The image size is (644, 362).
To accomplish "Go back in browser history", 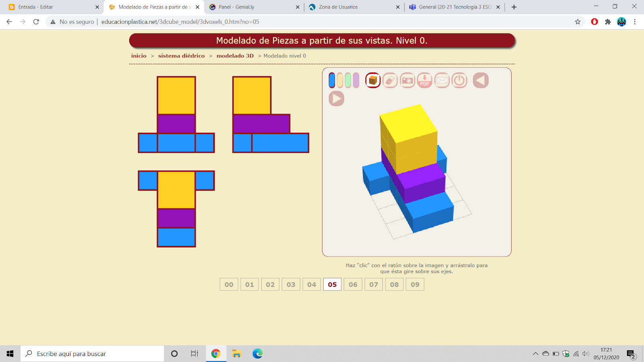I will 9,22.
